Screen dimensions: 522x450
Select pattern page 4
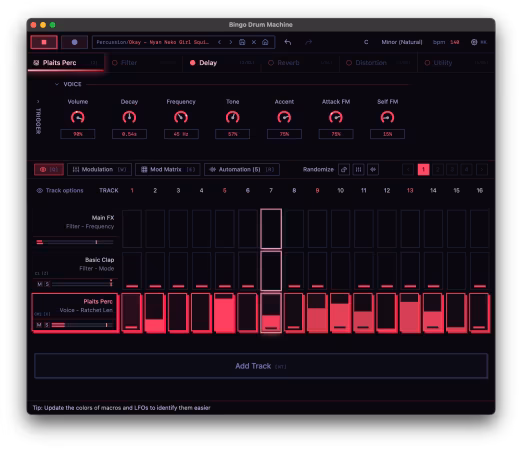tap(467, 170)
